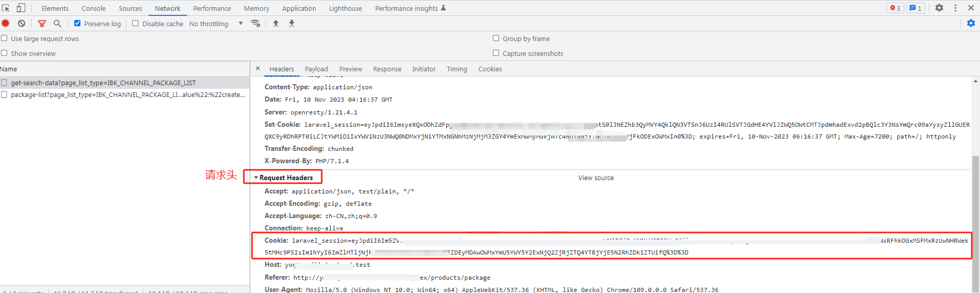The height and width of the screenshot is (293, 980).
Task: Click the Referer header line
Action: (377, 277)
